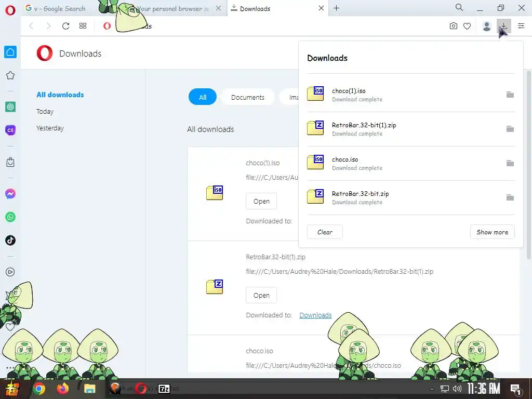The width and height of the screenshot is (532, 399).
Task: Open File Explorer from the taskbar
Action: tap(89, 389)
